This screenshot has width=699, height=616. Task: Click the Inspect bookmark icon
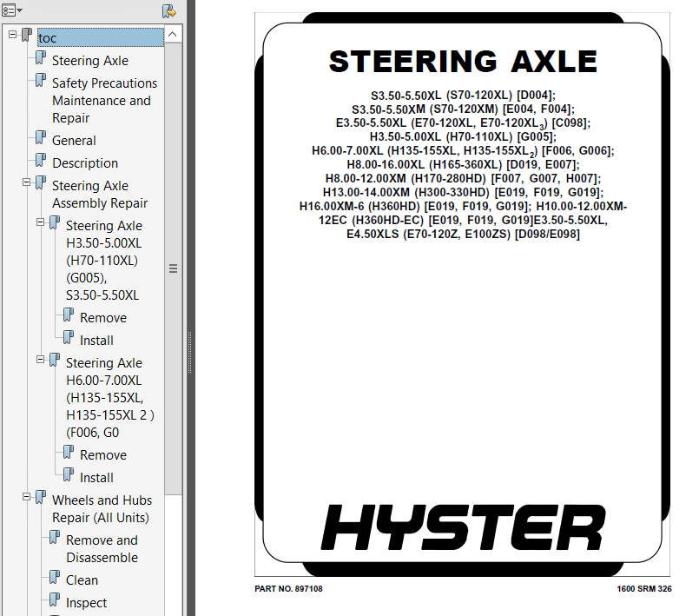[55, 600]
